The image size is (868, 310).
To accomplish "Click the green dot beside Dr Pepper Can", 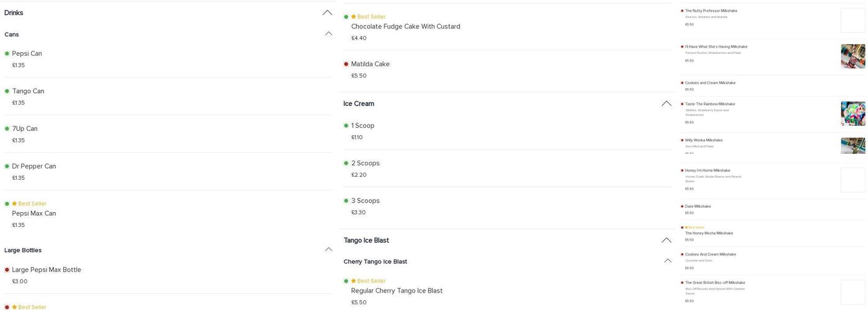I will click(x=7, y=166).
